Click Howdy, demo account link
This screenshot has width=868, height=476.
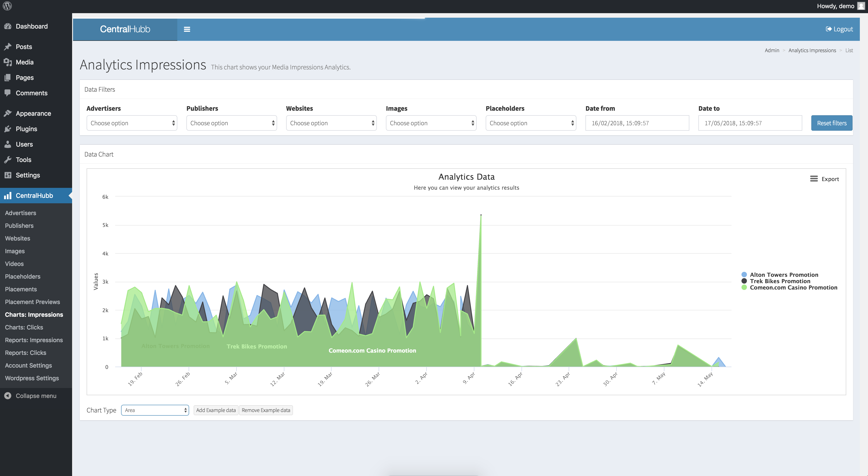[836, 6]
